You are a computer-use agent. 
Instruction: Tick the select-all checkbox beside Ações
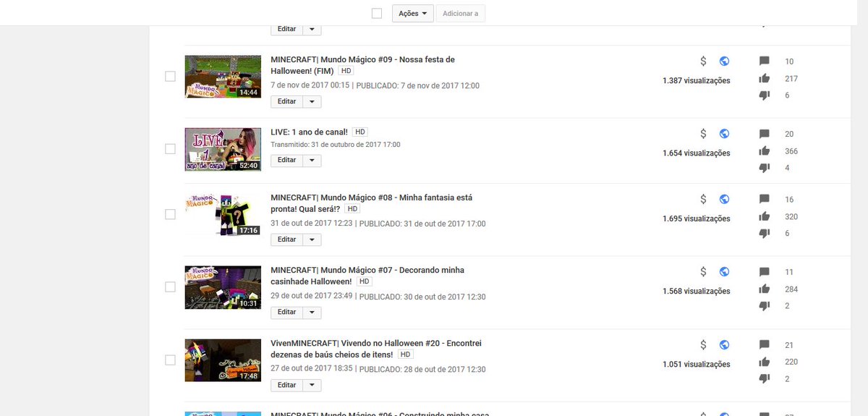(x=376, y=13)
